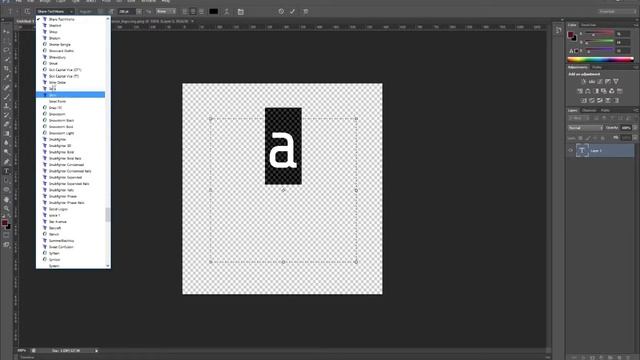The height and width of the screenshot is (360, 640).
Task: Select the Eyedropper tool
Action: (x=6, y=78)
